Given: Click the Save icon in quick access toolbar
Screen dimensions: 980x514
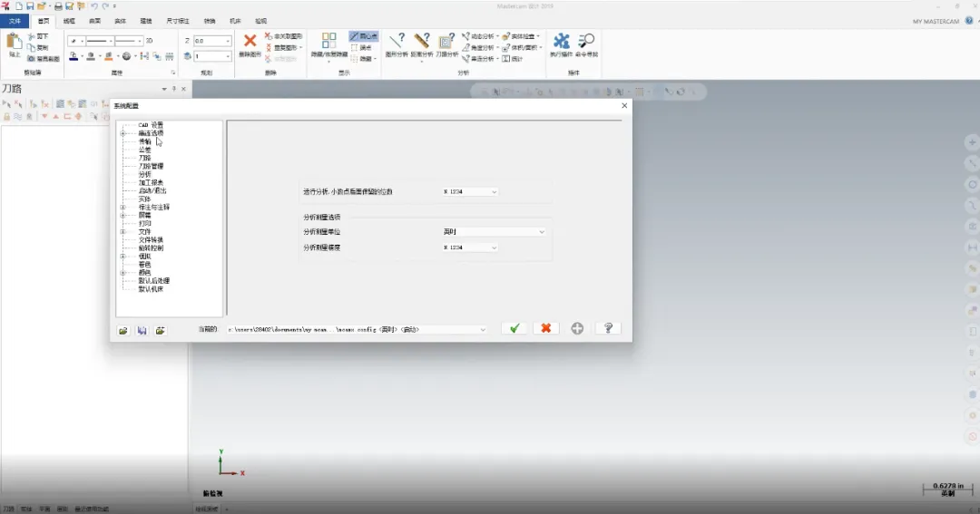Looking at the screenshot, I should [30, 6].
